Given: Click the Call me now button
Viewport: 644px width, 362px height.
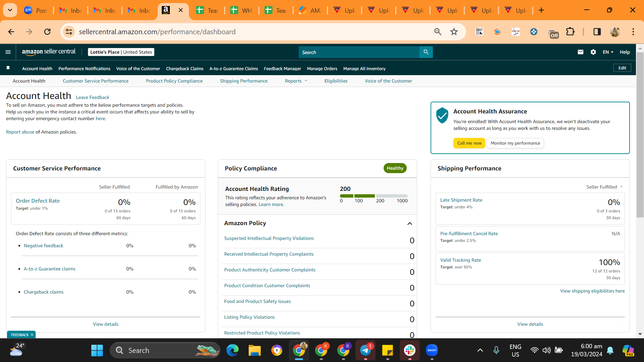Looking at the screenshot, I should [469, 143].
